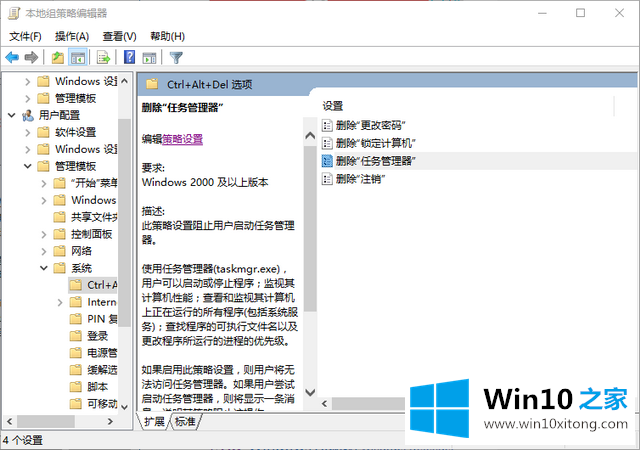Click the Export list toolbar icon
The image size is (640, 450).
pyautogui.click(x=103, y=57)
